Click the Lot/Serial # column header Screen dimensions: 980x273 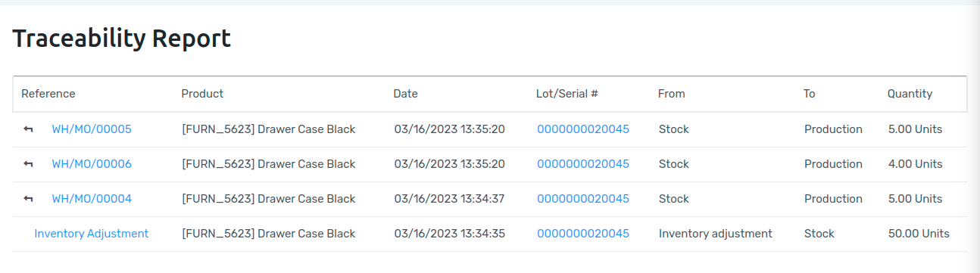(567, 94)
